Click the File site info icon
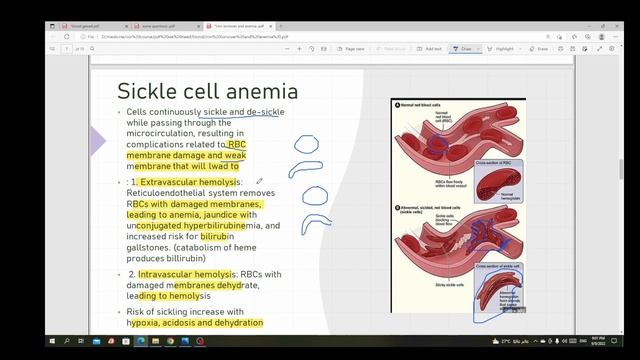640x360 pixels. click(x=87, y=37)
